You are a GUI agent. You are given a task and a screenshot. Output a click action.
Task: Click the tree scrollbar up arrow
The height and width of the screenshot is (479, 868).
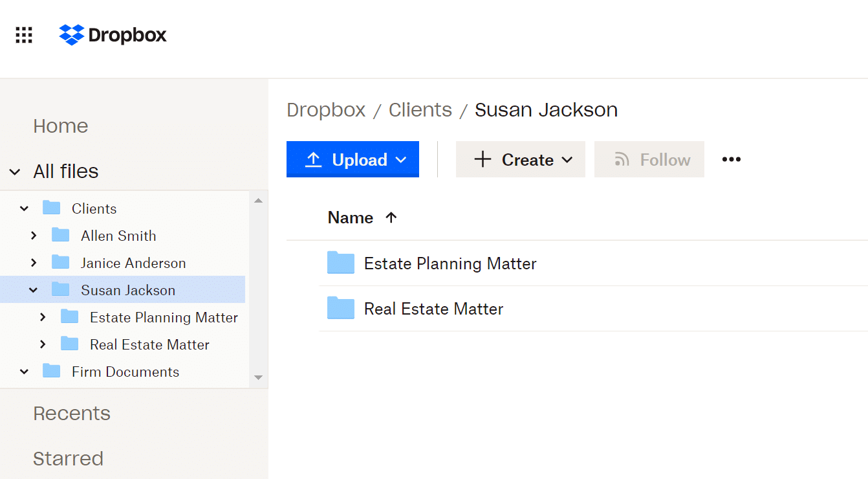pyautogui.click(x=258, y=201)
